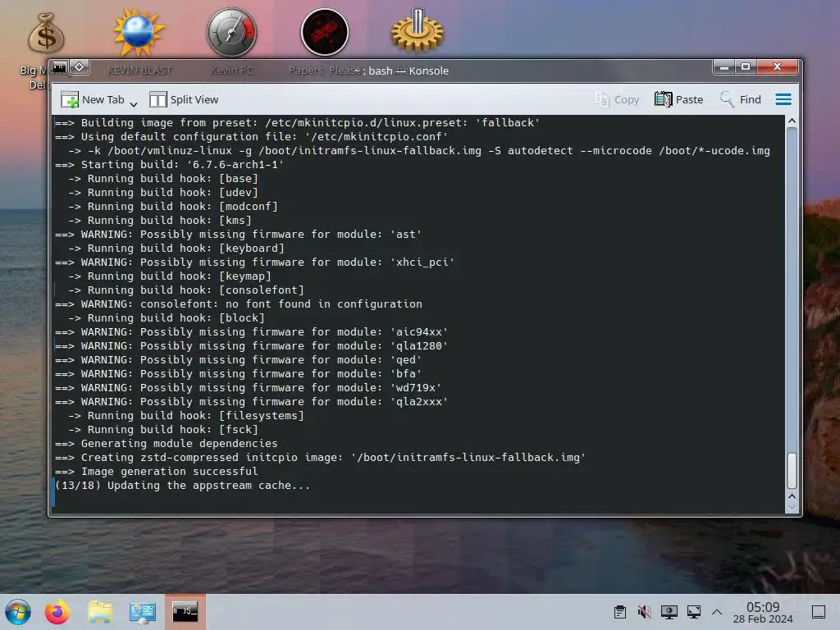Minimize the Konsole window
The height and width of the screenshot is (630, 840).
(724, 67)
